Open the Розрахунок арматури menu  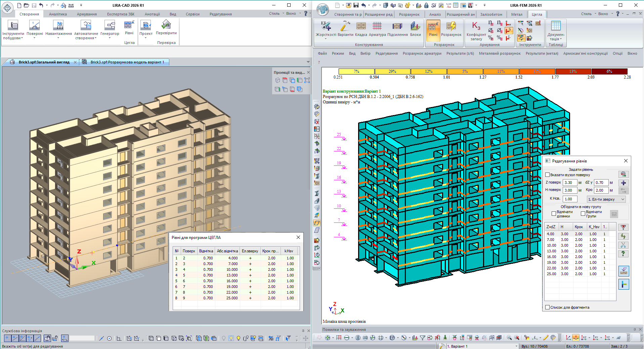422,53
